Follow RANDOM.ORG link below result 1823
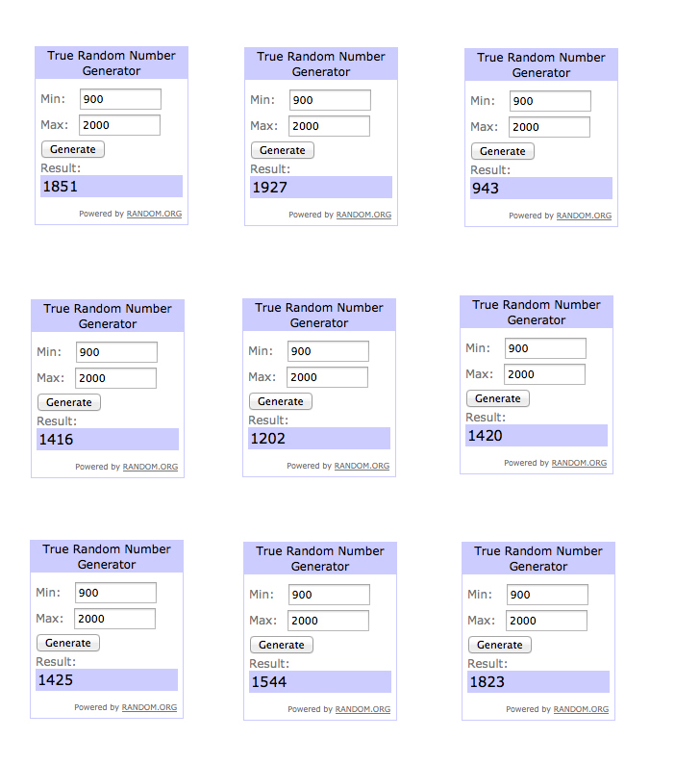700x764 pixels. pos(581,709)
